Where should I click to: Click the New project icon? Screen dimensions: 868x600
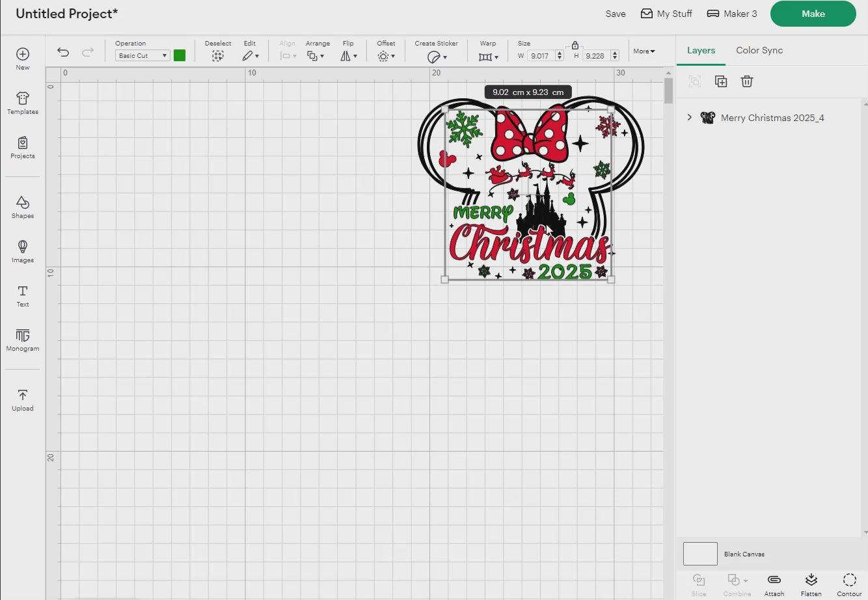(23, 59)
